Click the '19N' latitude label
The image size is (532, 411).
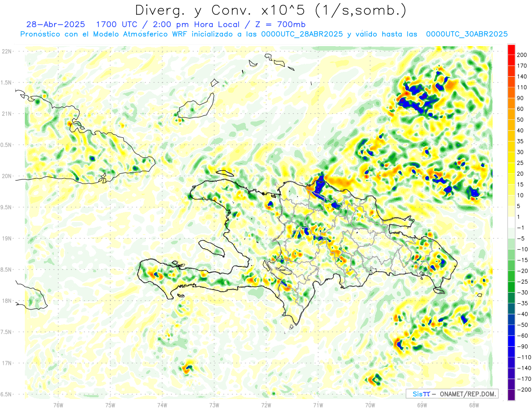[6, 238]
